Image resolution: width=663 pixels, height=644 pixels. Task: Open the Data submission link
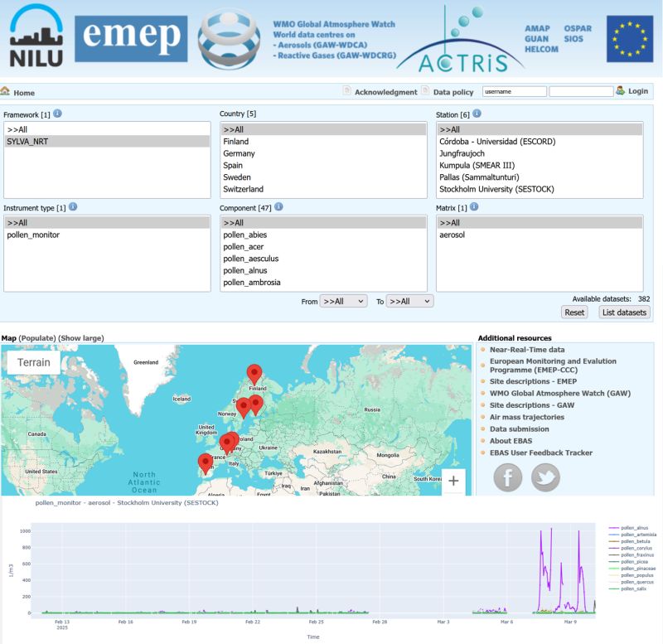point(520,429)
